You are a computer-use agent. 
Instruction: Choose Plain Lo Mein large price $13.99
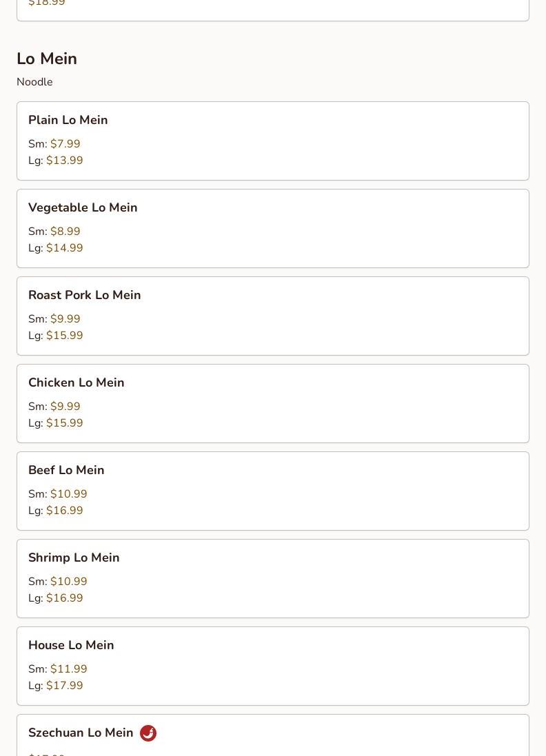pyautogui.click(x=64, y=161)
